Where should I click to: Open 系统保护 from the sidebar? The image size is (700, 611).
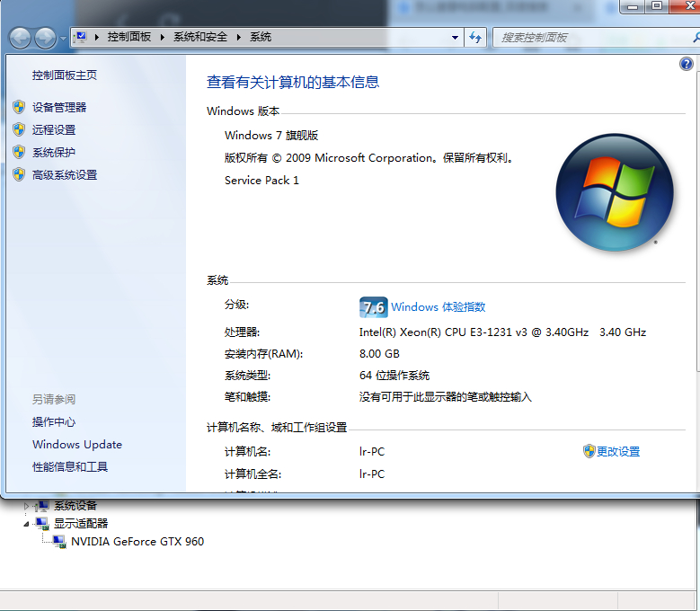coord(54,152)
